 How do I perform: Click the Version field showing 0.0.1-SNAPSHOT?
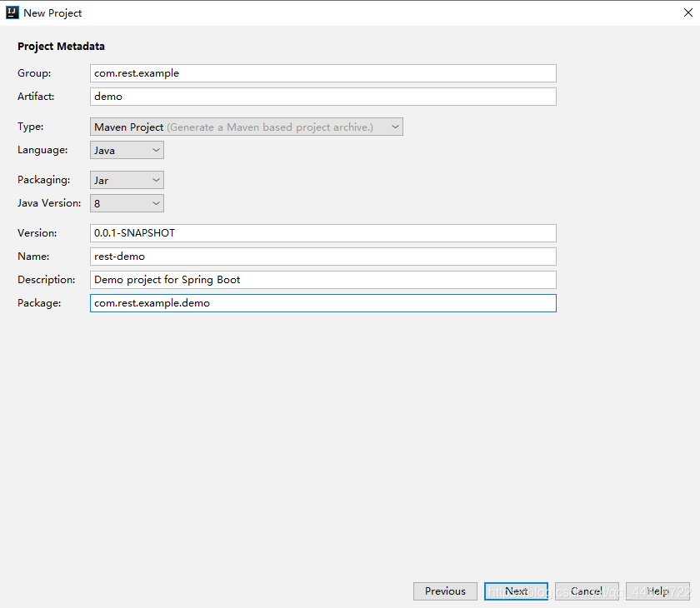pyautogui.click(x=322, y=233)
